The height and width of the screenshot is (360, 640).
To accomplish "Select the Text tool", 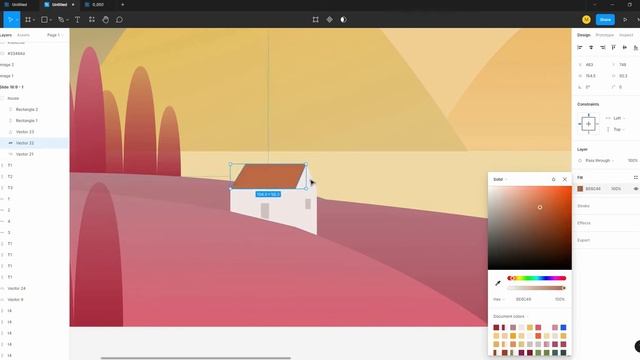I will [77, 20].
